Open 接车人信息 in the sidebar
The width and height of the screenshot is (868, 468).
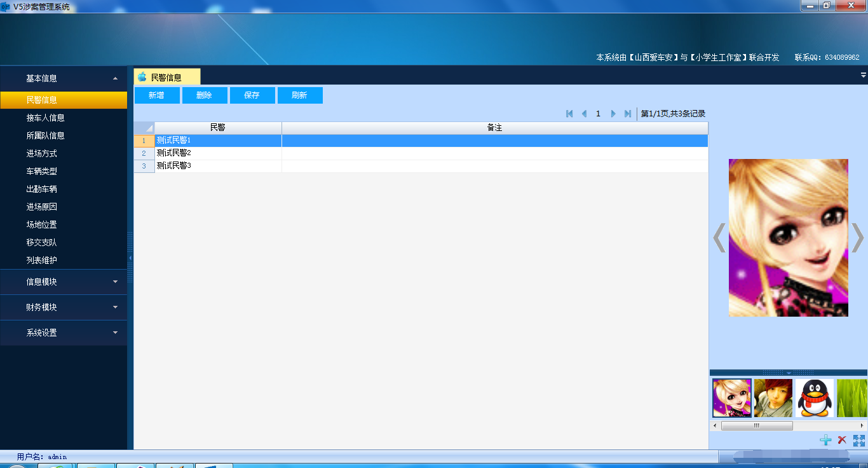coord(64,118)
